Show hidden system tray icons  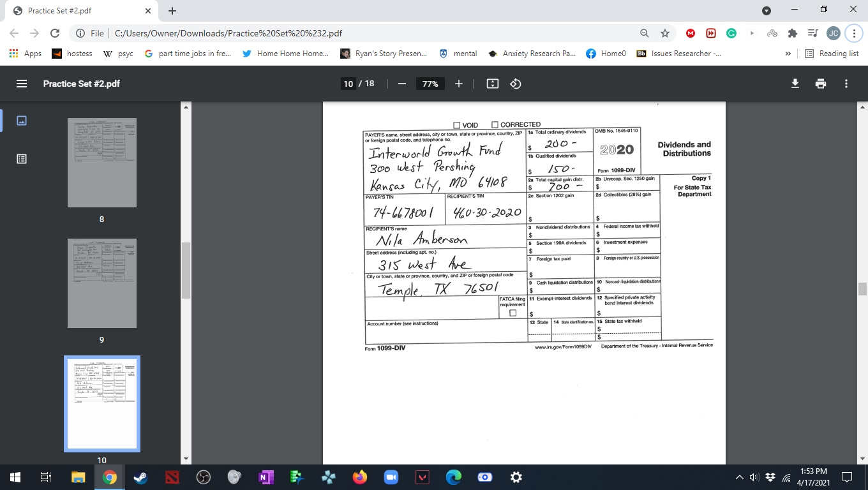click(739, 477)
